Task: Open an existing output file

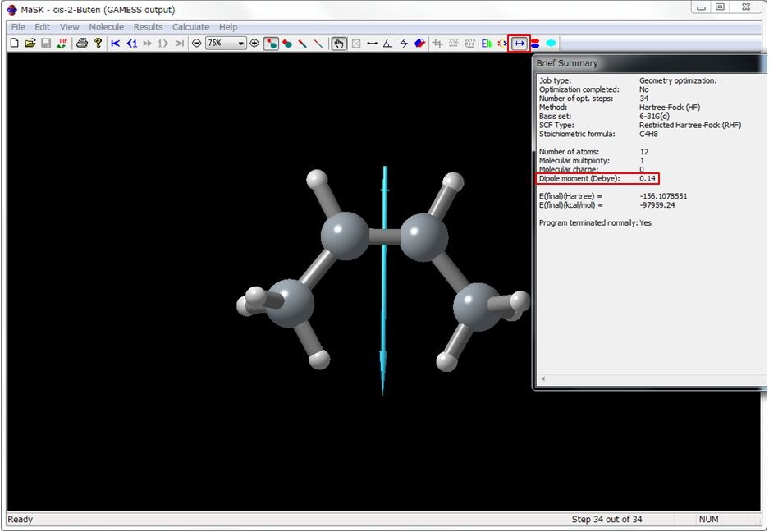Action: coord(29,43)
